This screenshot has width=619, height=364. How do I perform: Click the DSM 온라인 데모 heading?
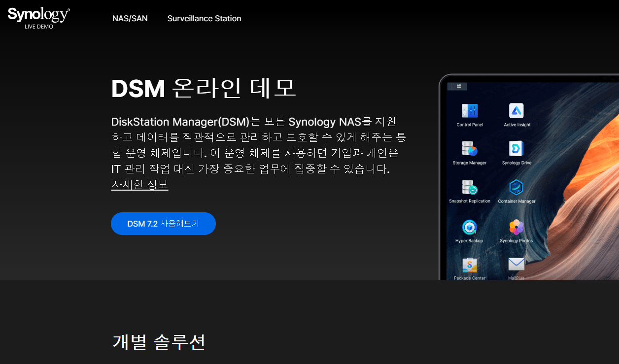(204, 89)
